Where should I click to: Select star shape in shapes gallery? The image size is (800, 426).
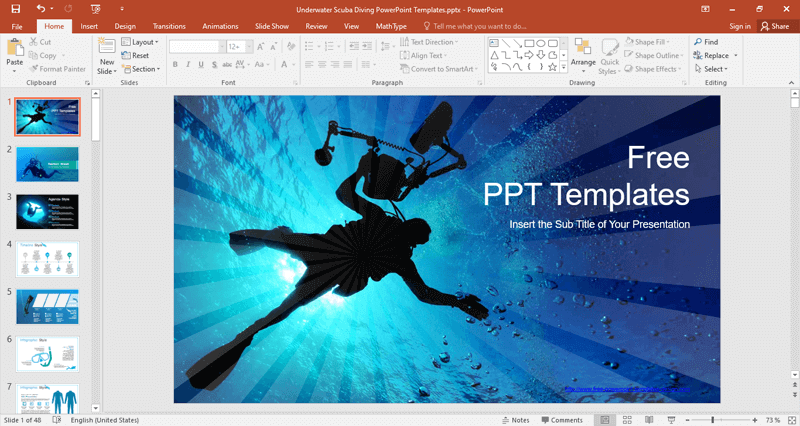pos(552,67)
